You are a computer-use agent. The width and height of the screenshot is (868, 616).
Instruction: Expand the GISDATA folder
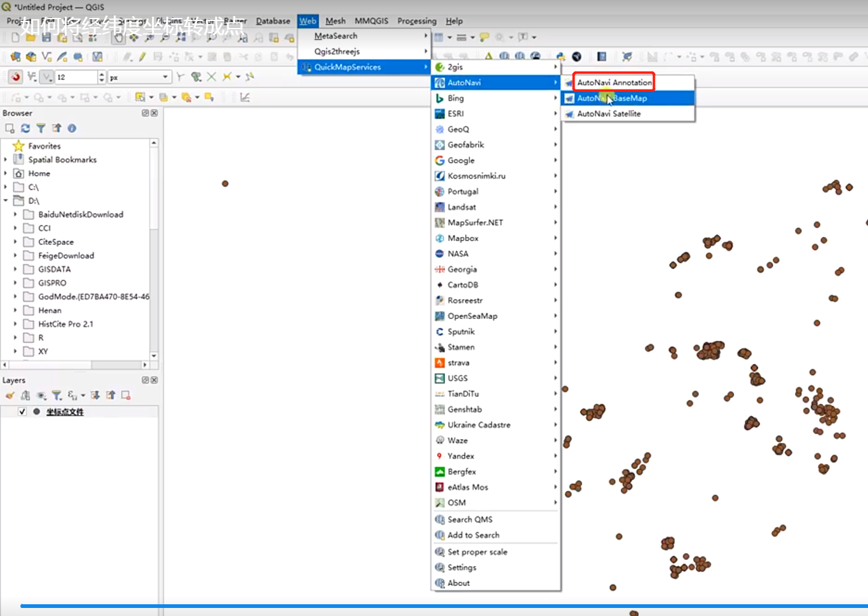(x=15, y=269)
